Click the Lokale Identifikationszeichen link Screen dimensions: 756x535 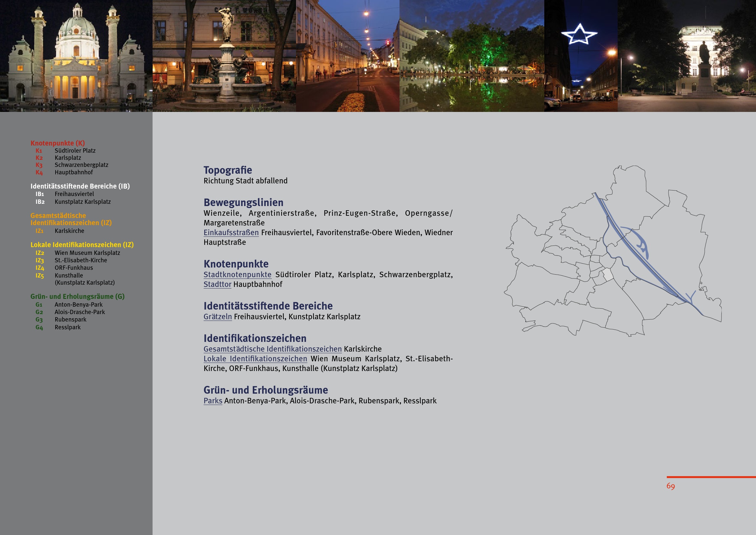[255, 359]
